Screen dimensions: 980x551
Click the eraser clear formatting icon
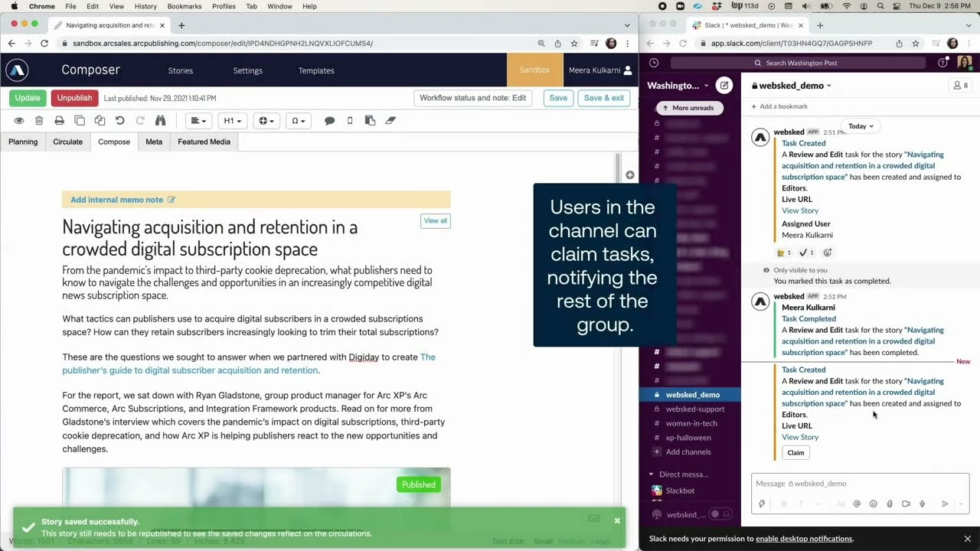click(390, 121)
